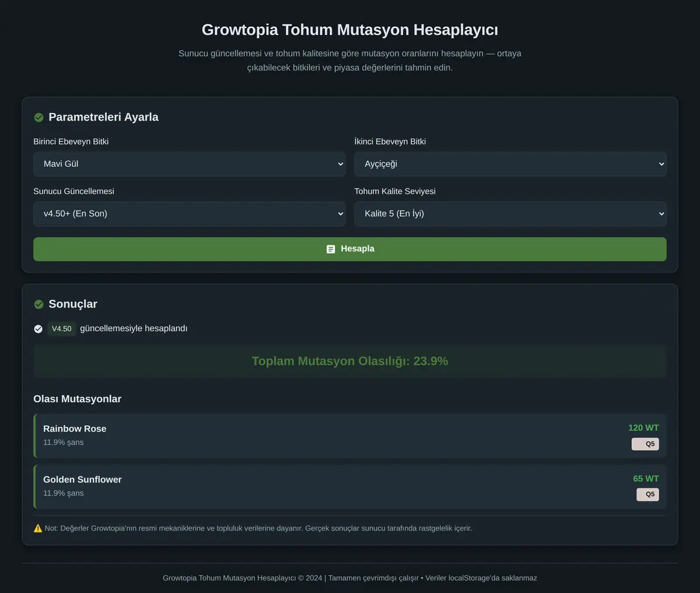Viewport: 700px width, 593px height.
Task: Expand the Tohum Kalite Seviyesi dropdown
Action: [510, 213]
